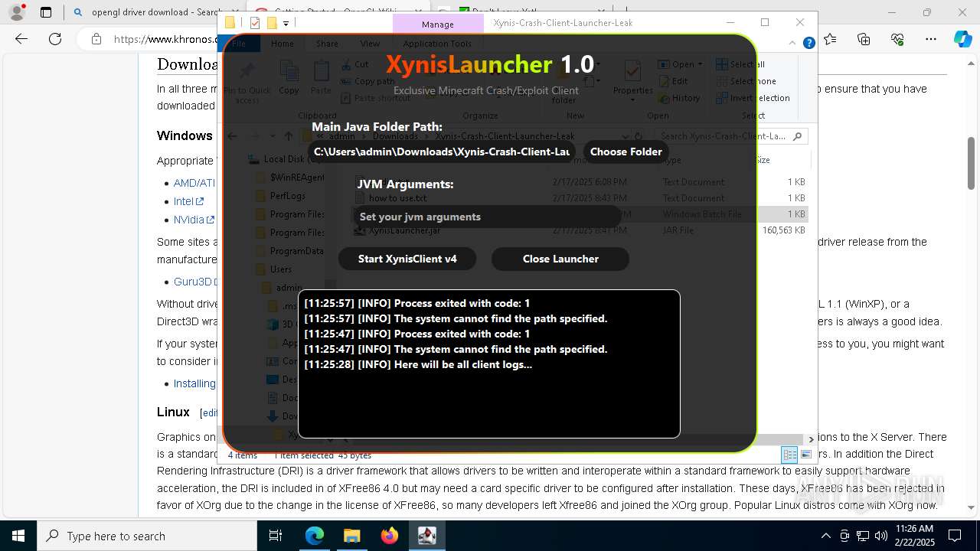Click the Explorer Manage ribbon tab
The image size is (980, 551).
pyautogui.click(x=437, y=24)
